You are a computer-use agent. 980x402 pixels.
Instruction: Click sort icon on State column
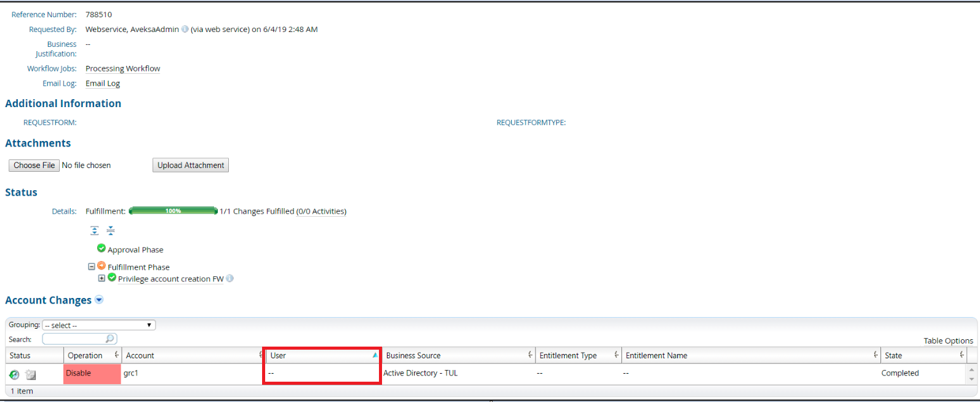tap(962, 355)
